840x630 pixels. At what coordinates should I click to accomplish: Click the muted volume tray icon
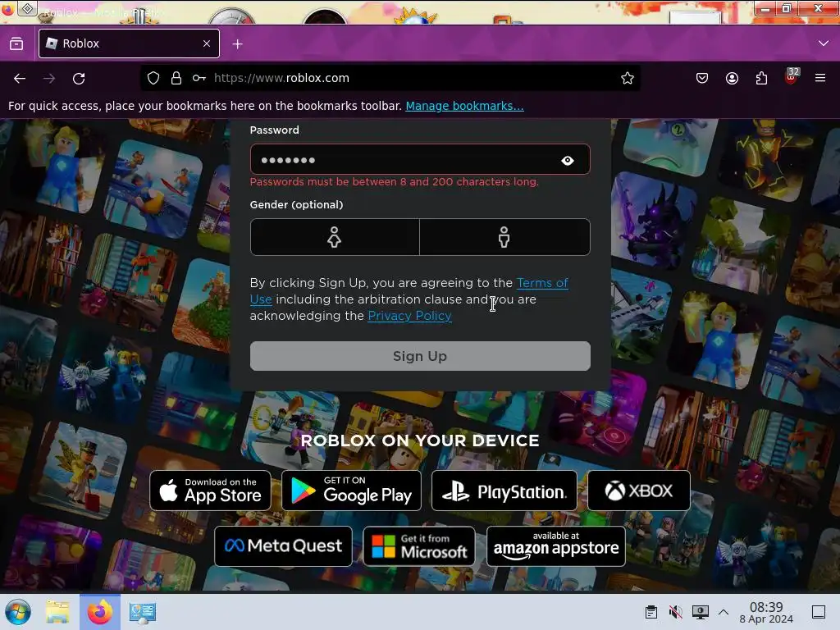[x=676, y=612]
